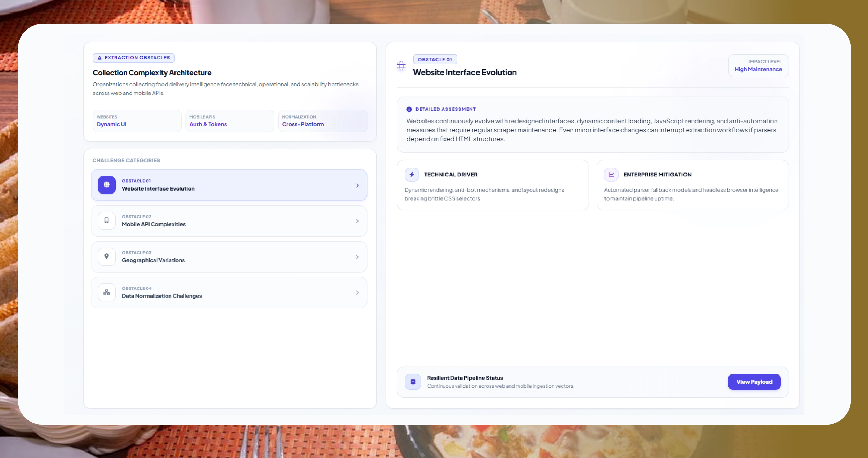Expand Geographical Variations chevron
Viewport: 868px width, 458px height.
(358, 257)
